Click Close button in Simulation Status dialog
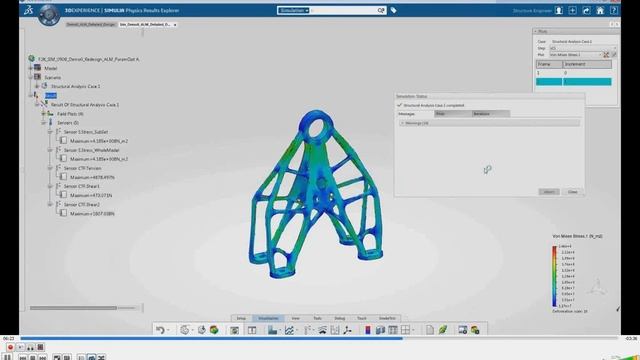This screenshot has height=360, width=640. 572,192
